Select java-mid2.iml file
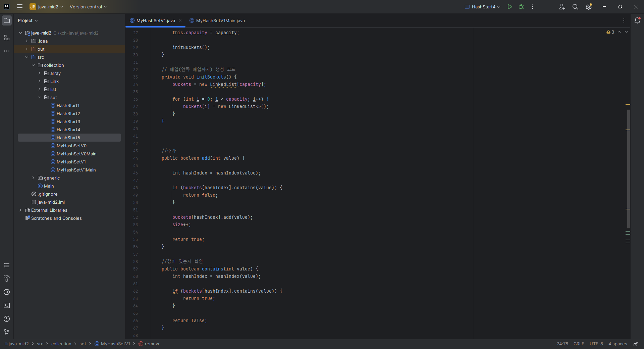Image resolution: width=644 pixels, height=349 pixels. pyautogui.click(x=51, y=202)
